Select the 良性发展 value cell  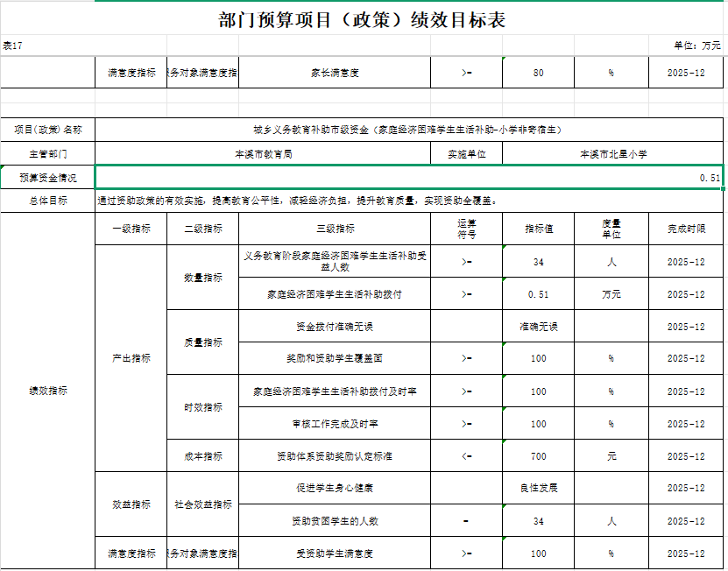click(x=538, y=488)
